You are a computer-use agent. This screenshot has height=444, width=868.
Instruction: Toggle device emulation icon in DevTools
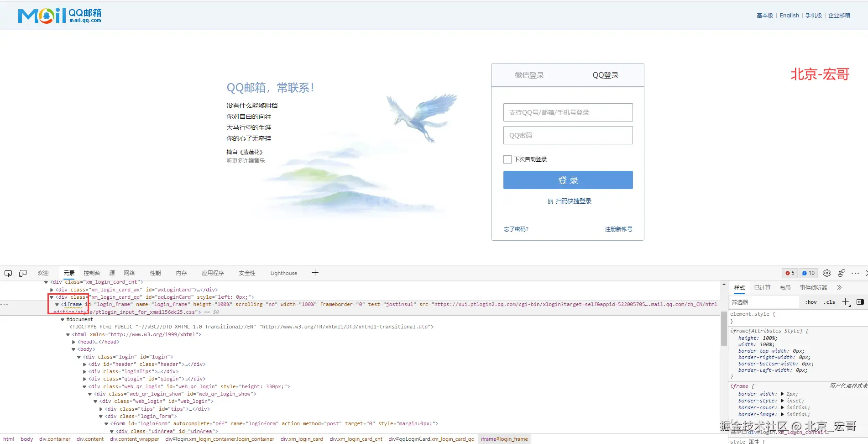(x=23, y=273)
